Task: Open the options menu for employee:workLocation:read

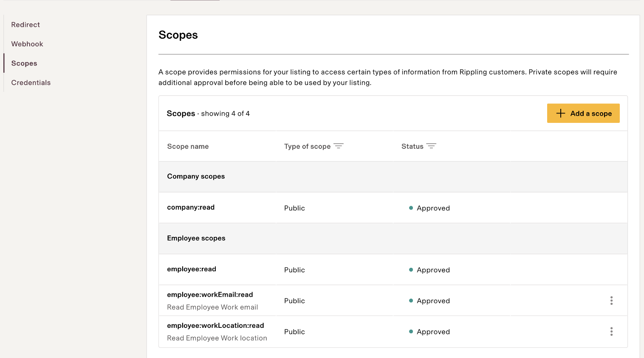Action: pyautogui.click(x=611, y=332)
